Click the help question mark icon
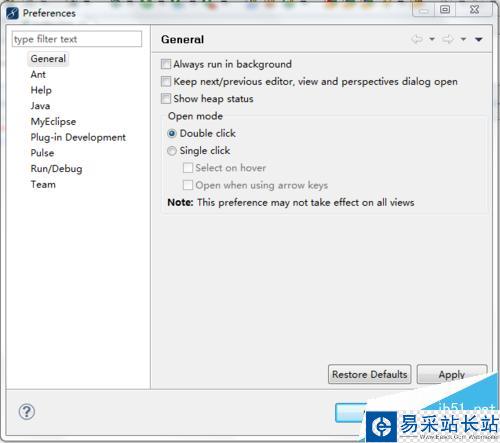This screenshot has width=500, height=443. click(x=27, y=412)
